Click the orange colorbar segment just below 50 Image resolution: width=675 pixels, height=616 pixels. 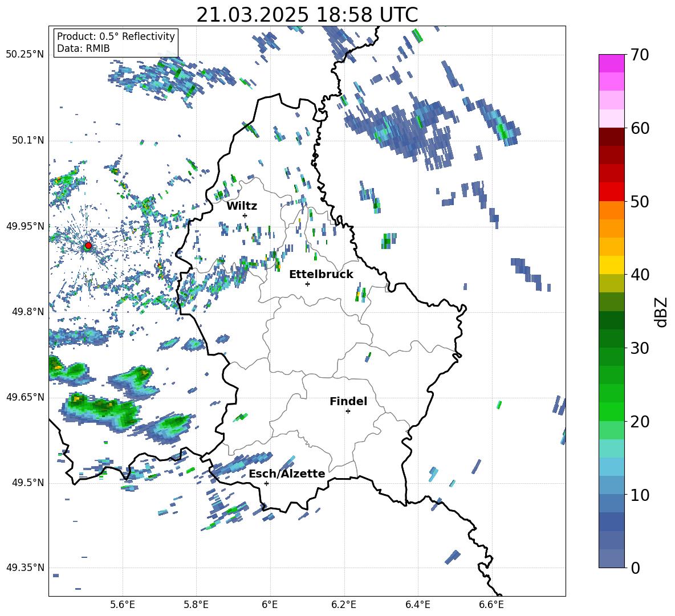[x=612, y=210]
